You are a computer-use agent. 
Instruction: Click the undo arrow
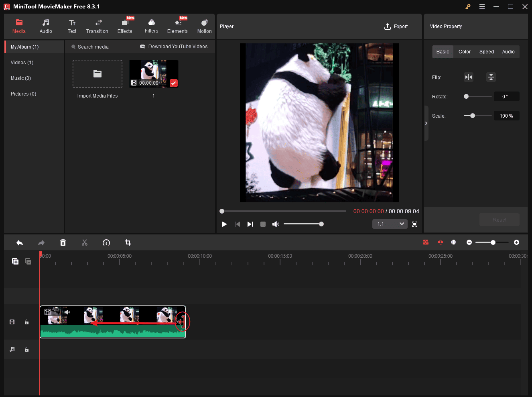pyautogui.click(x=20, y=242)
